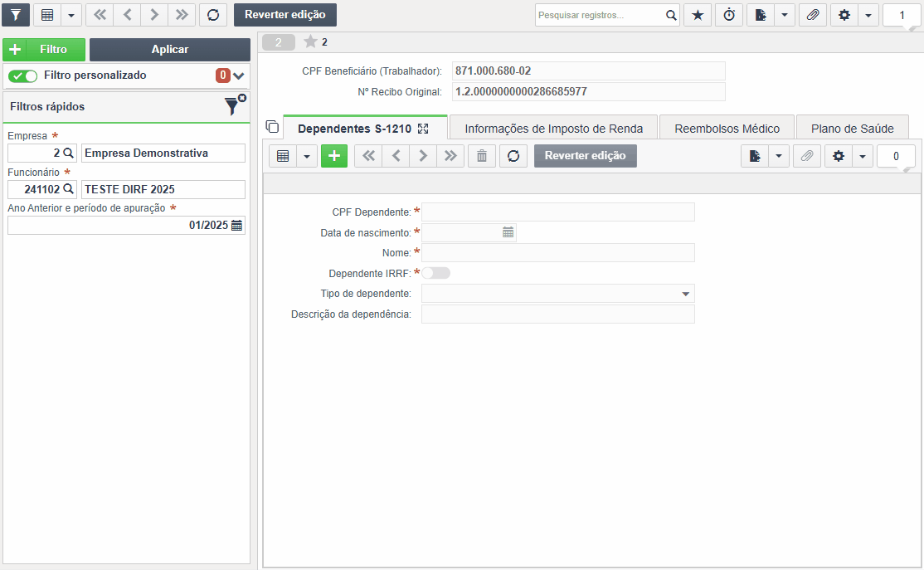Open the stopwatch timer icon
Image resolution: width=924 pixels, height=570 pixels.
click(x=730, y=15)
